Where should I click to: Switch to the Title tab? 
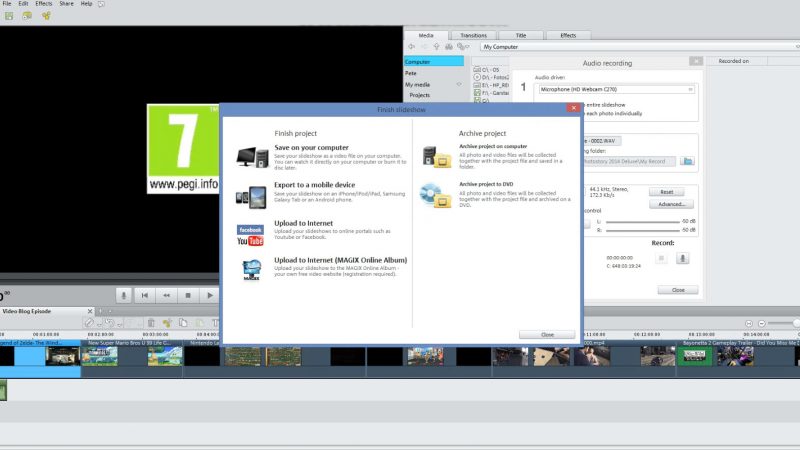click(520, 35)
